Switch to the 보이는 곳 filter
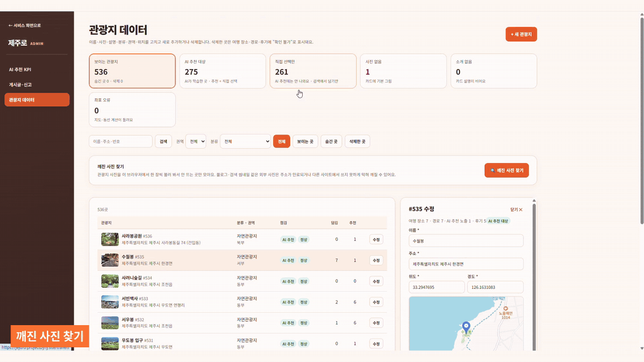The width and height of the screenshot is (644, 362). point(305,142)
